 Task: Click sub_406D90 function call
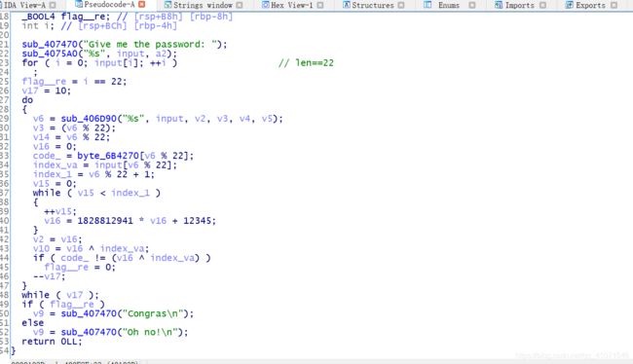click(89, 119)
